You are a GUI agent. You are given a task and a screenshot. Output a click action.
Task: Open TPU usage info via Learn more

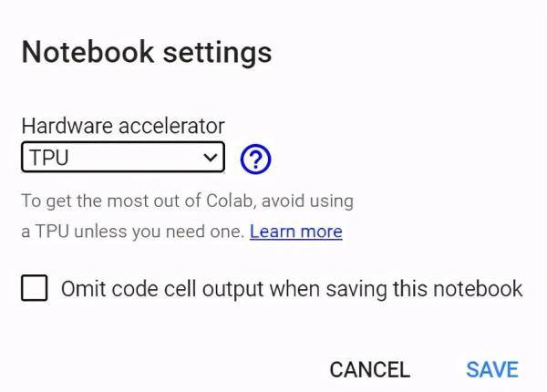click(x=296, y=232)
